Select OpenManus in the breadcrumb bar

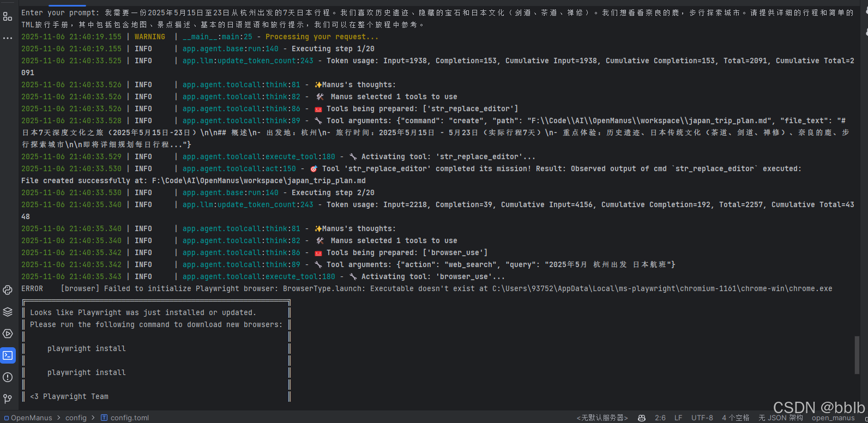(32, 418)
